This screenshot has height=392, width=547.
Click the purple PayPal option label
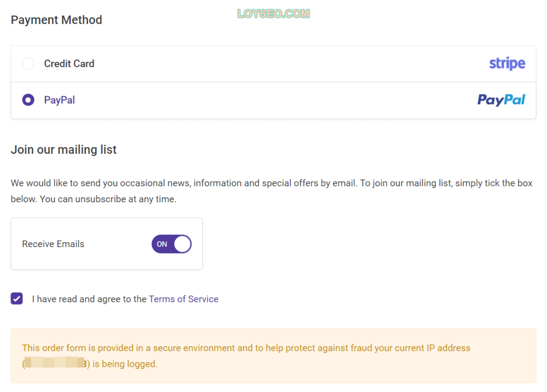[59, 100]
